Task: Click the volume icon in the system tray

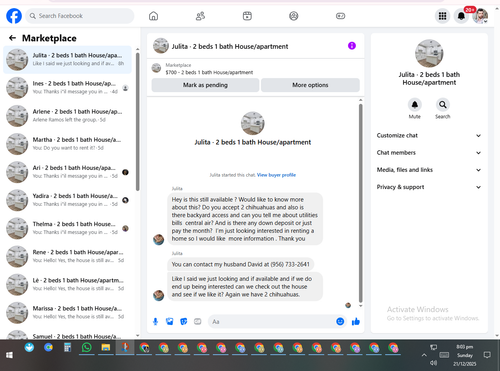Action: 433,363
